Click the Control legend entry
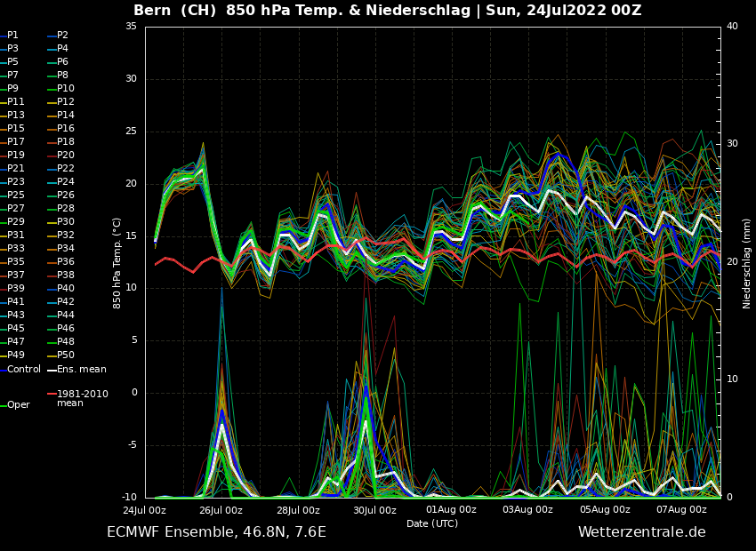Screen dimensions: 756x551 pyautogui.click(x=24, y=369)
